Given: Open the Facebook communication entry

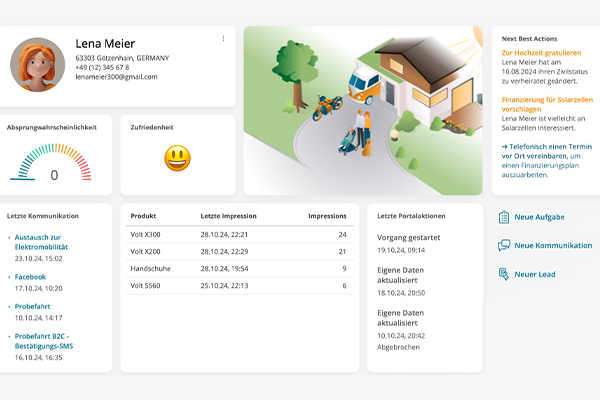Looking at the screenshot, I should tap(30, 277).
